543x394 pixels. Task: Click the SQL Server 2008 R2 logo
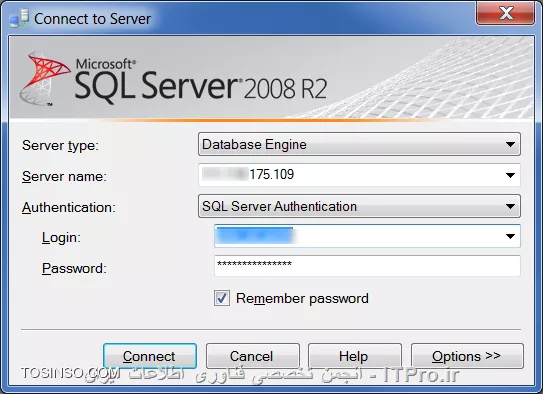pyautogui.click(x=173, y=79)
